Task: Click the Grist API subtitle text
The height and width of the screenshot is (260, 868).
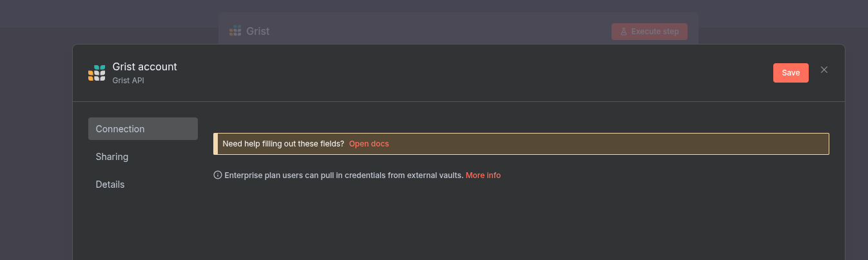Action: (x=128, y=81)
